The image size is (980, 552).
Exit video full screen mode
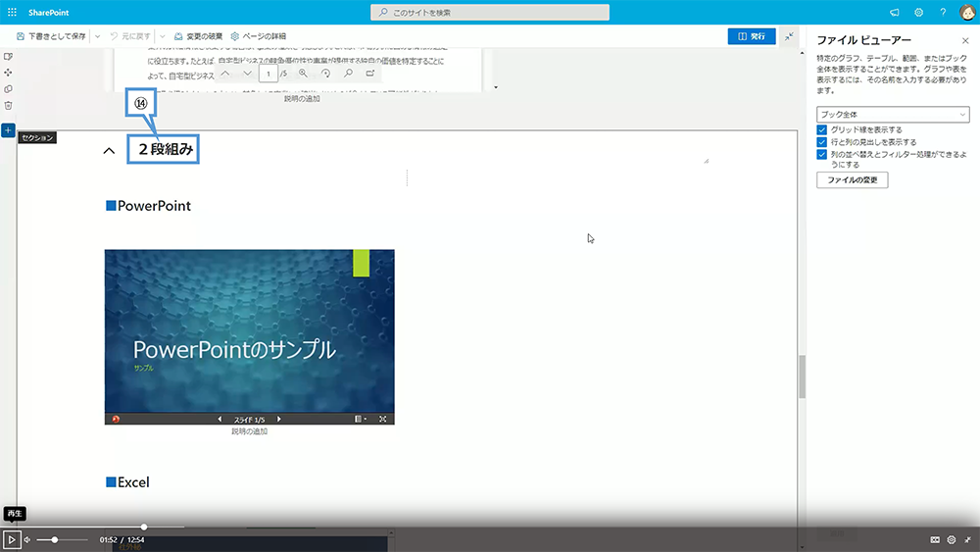pos(967,539)
